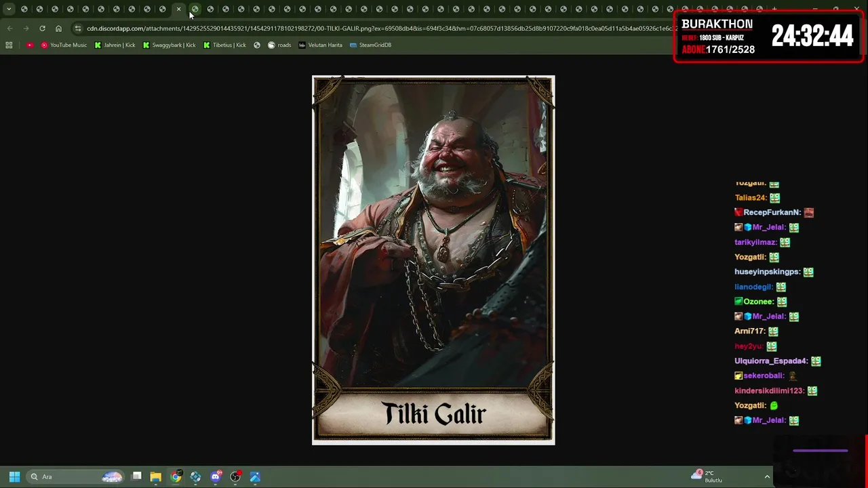Open the unnamed globe bookmark
Viewport: 868px width, 488px height.
(257, 45)
